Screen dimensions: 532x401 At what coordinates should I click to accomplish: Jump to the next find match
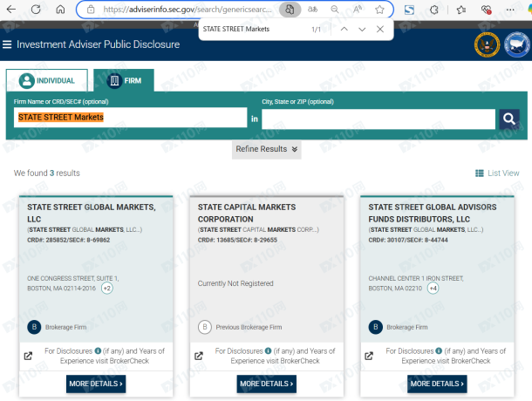pyautogui.click(x=362, y=29)
